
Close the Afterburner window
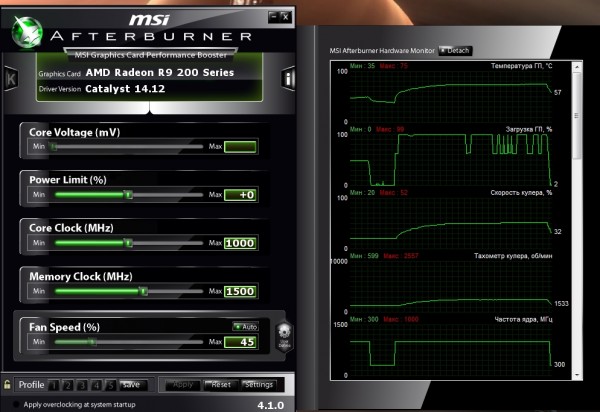[x=285, y=16]
